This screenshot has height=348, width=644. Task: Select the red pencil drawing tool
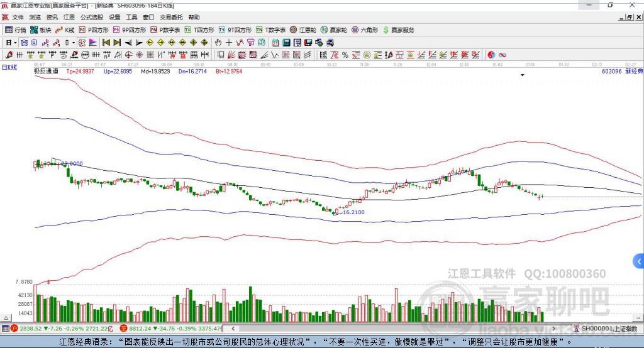[x=9, y=55]
